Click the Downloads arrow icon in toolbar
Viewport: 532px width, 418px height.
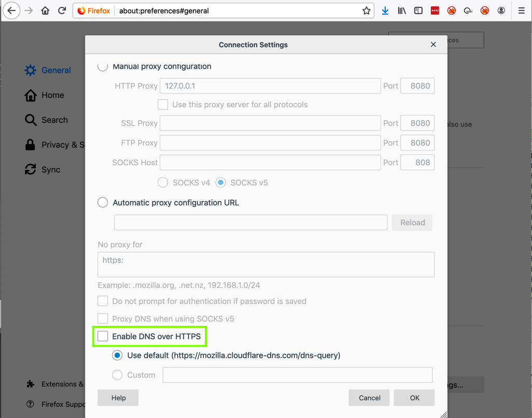click(385, 10)
